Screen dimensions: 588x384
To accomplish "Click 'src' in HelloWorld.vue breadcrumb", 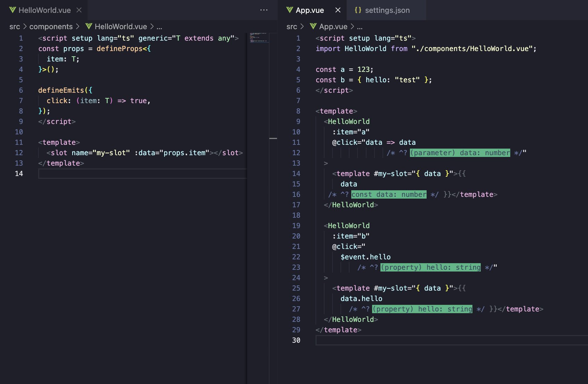I will [15, 26].
